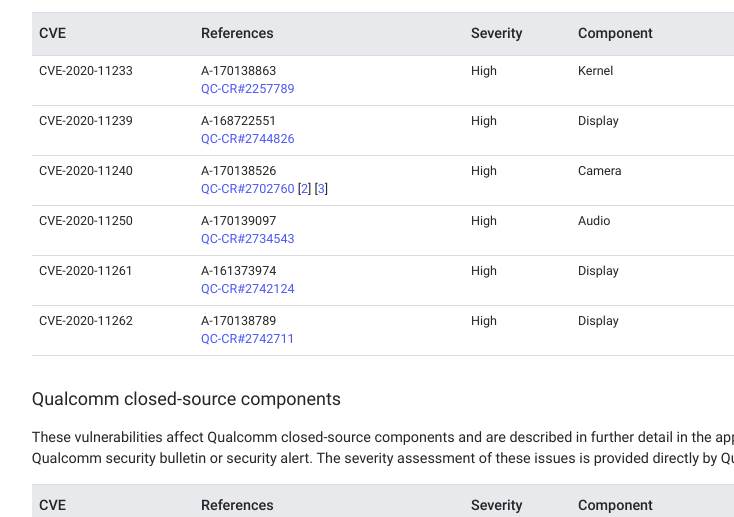The height and width of the screenshot is (517, 734).
Task: Open reference [2] for CVE-2020-11240
Action: (x=305, y=189)
